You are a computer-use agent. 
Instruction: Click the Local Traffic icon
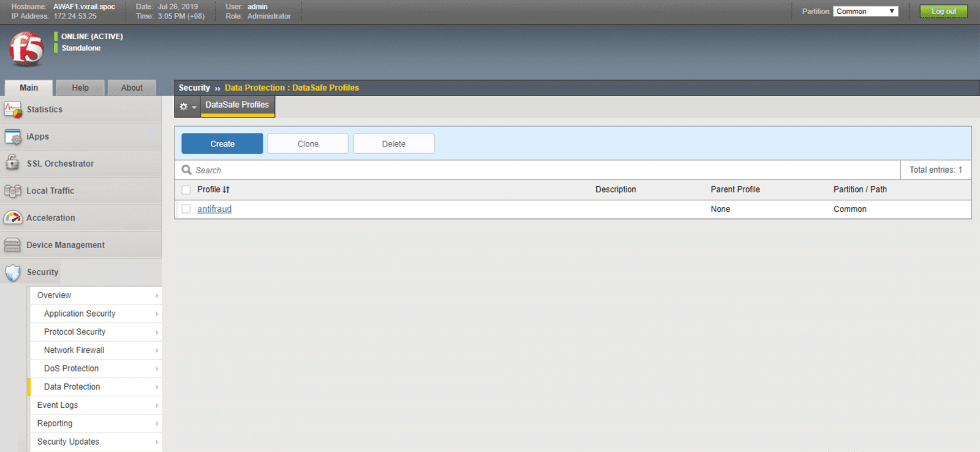(13, 190)
